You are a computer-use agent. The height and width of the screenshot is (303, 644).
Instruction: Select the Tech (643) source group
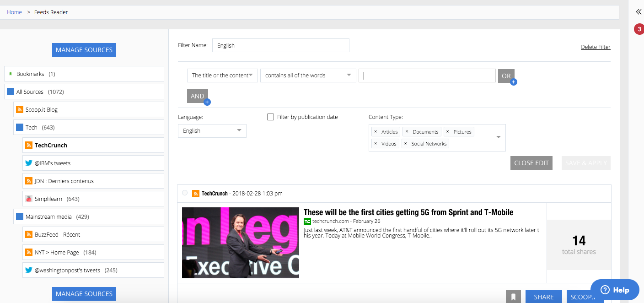(x=89, y=128)
